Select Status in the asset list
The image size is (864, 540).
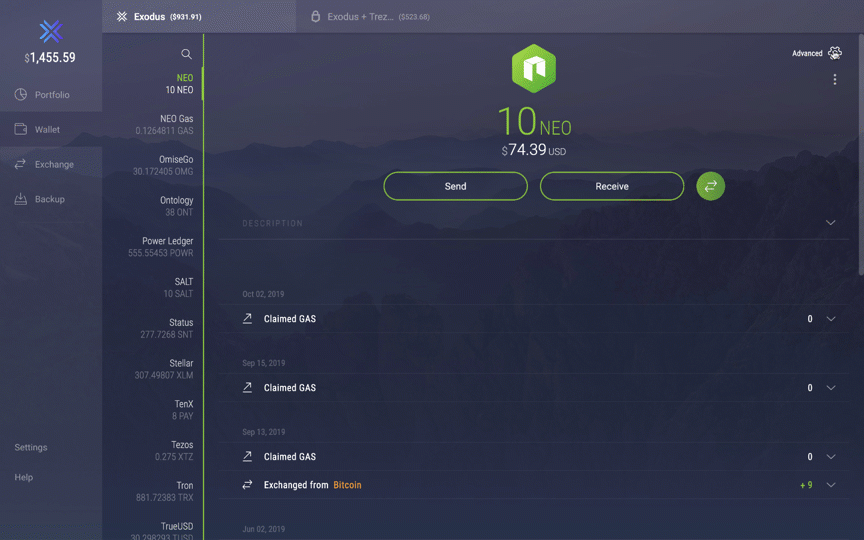pyautogui.click(x=153, y=328)
